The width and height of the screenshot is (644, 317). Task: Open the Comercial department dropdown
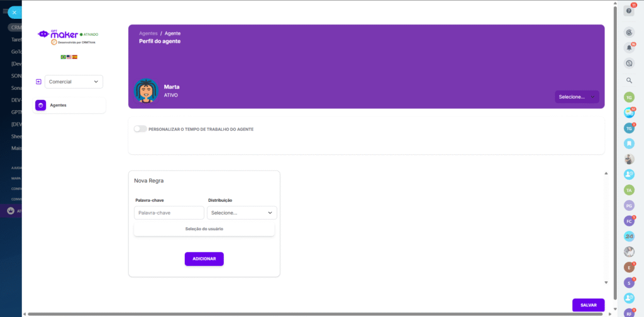pos(74,82)
